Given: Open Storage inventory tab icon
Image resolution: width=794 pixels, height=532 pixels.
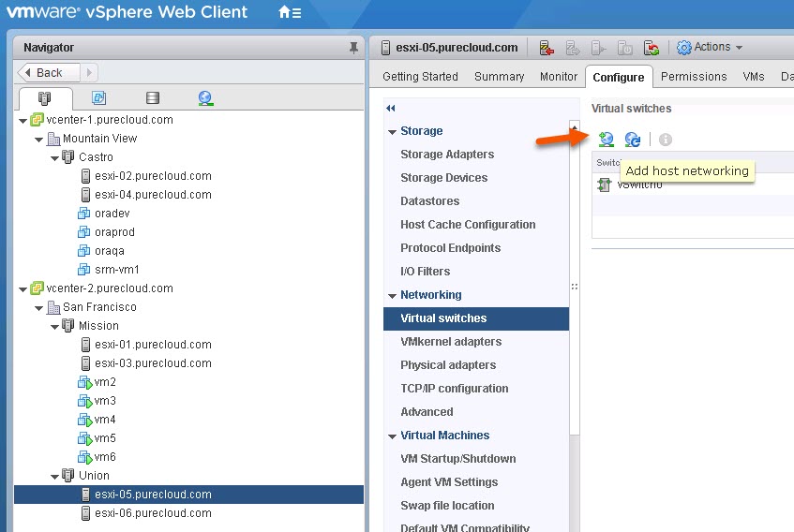Looking at the screenshot, I should (153, 97).
